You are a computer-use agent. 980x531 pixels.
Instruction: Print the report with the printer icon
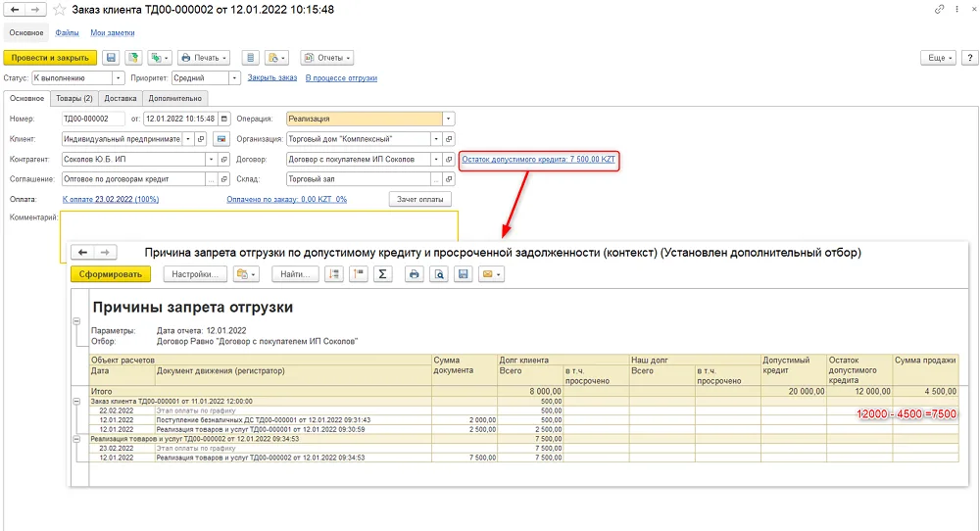(414, 274)
